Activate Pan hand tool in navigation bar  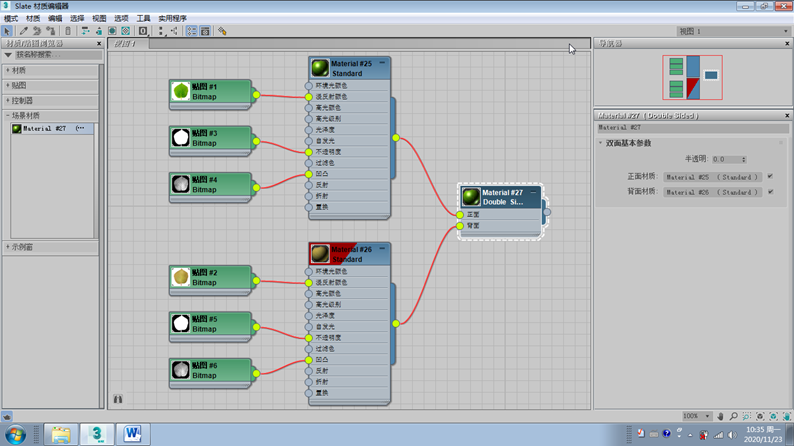[720, 416]
